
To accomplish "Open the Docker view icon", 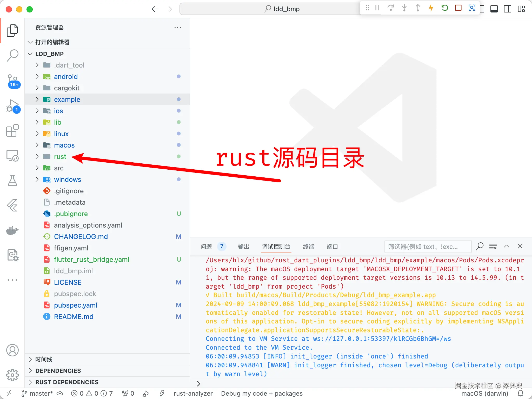I will [12, 230].
